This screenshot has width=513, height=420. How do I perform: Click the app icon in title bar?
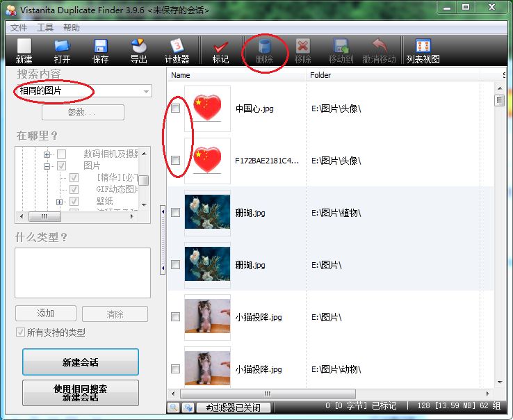pos(11,10)
